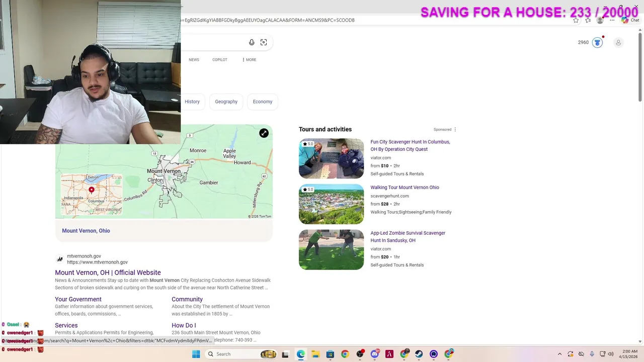Open the Bing Rewards medal icon
This screenshot has width=644, height=362.
point(597,42)
